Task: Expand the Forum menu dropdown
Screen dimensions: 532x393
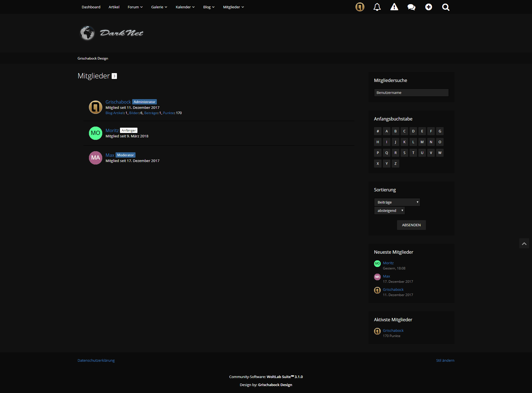Action: pos(135,7)
